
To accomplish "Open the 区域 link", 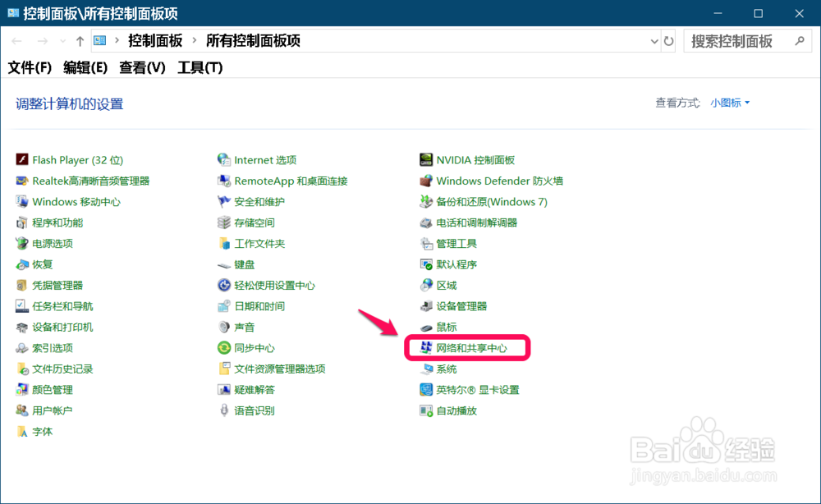I will coord(447,285).
